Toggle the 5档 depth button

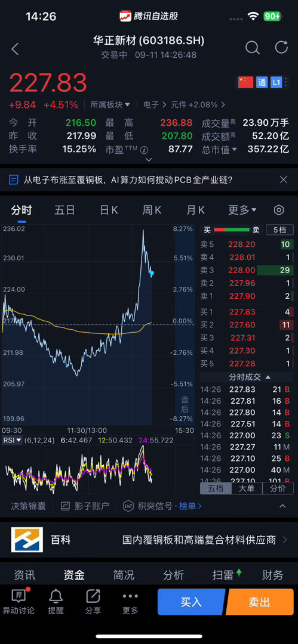click(280, 230)
